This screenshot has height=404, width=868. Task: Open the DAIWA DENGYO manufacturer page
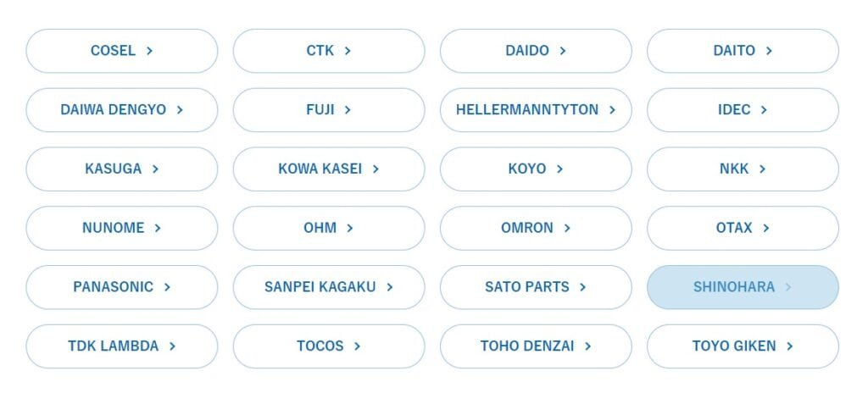click(121, 110)
